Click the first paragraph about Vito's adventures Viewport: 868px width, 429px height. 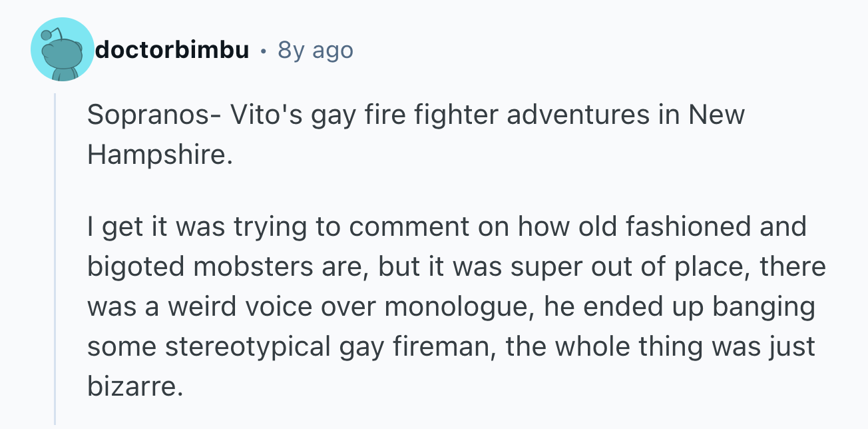[416, 134]
